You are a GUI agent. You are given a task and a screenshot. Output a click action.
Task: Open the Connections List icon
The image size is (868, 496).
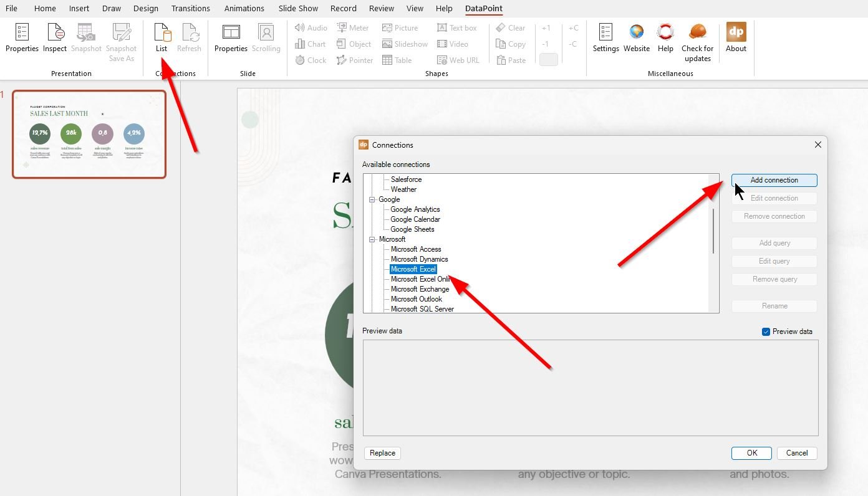162,38
